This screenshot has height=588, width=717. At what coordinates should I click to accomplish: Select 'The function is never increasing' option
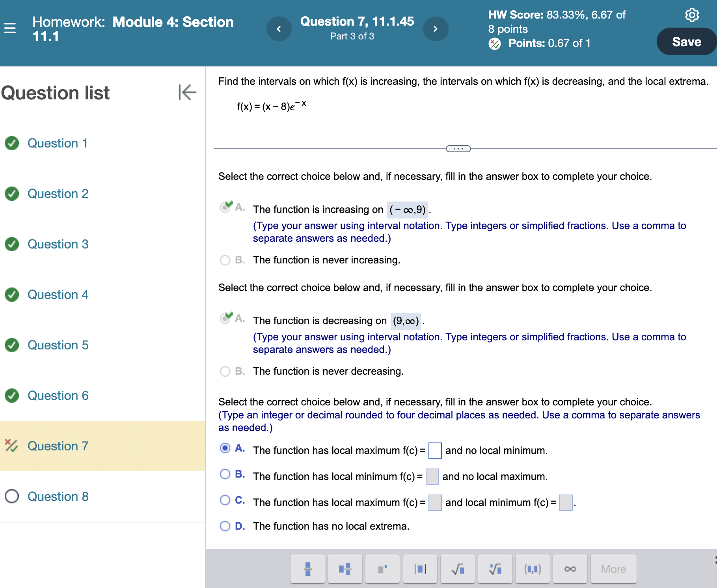[x=225, y=260]
